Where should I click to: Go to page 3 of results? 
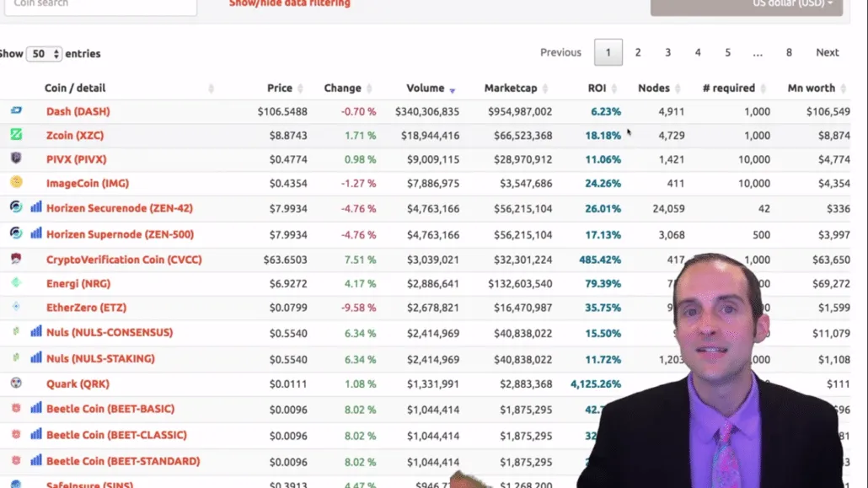click(x=667, y=52)
